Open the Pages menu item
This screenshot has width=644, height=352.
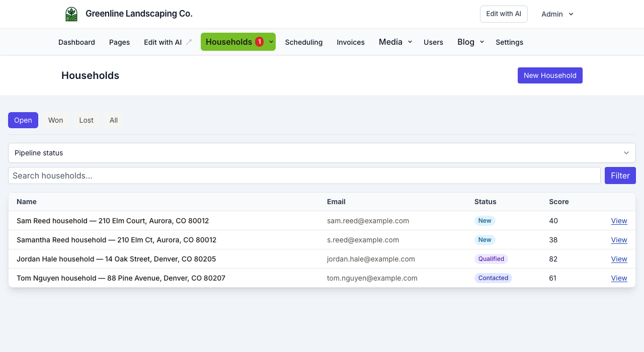[x=119, y=42]
